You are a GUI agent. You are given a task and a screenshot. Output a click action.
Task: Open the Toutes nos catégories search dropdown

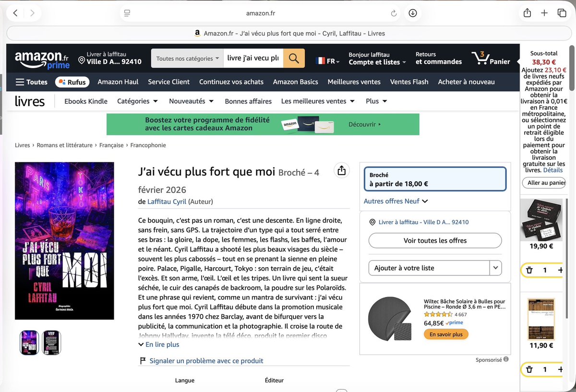[187, 59]
